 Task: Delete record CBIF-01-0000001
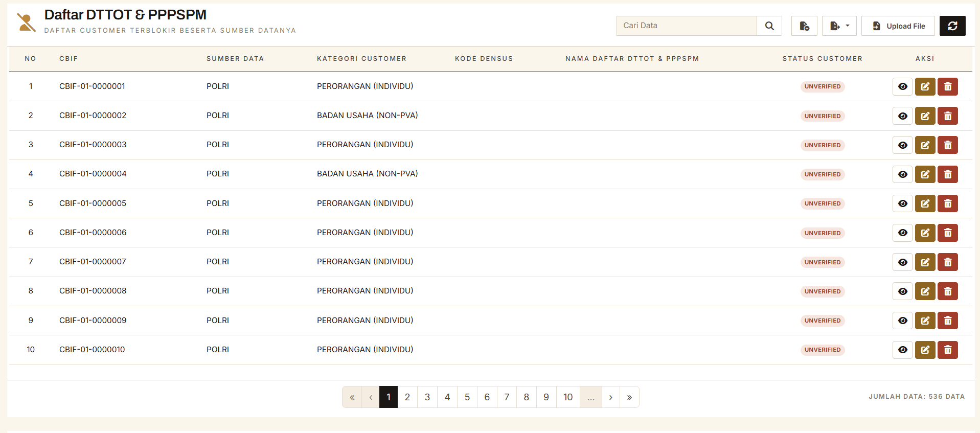948,86
